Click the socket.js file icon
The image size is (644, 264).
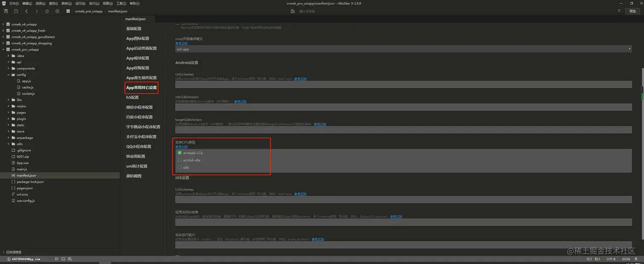tap(19, 93)
